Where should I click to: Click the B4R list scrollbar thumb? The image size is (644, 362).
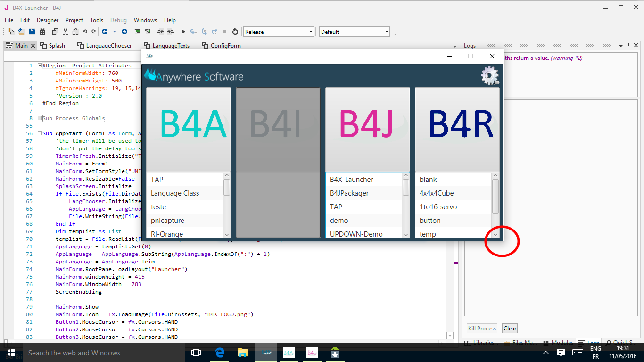pyautogui.click(x=495, y=196)
